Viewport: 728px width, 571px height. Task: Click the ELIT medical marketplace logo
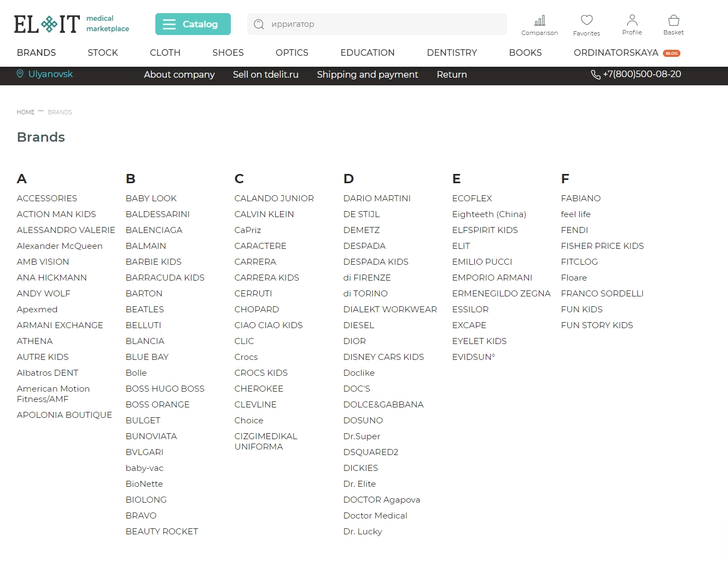pos(72,24)
